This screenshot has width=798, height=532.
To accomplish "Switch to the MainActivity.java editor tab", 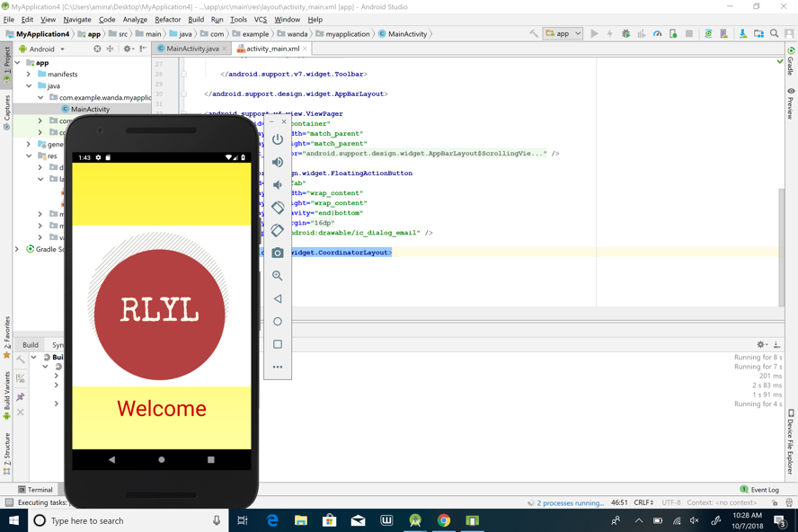I will coord(191,49).
